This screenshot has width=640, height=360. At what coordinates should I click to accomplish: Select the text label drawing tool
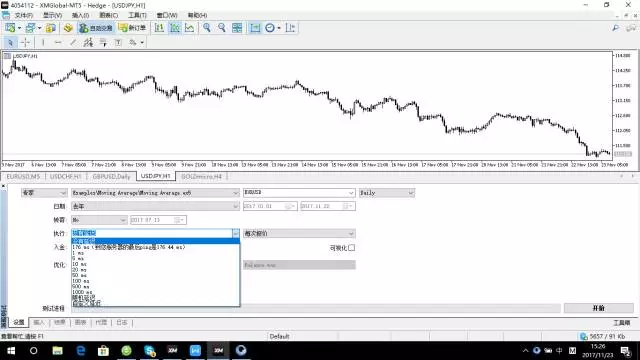[118, 42]
